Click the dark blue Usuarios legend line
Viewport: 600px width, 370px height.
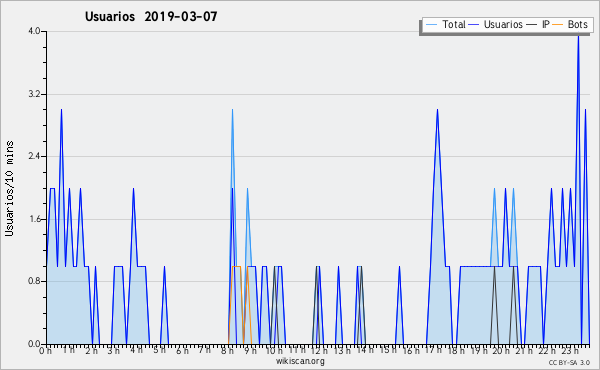pos(474,25)
